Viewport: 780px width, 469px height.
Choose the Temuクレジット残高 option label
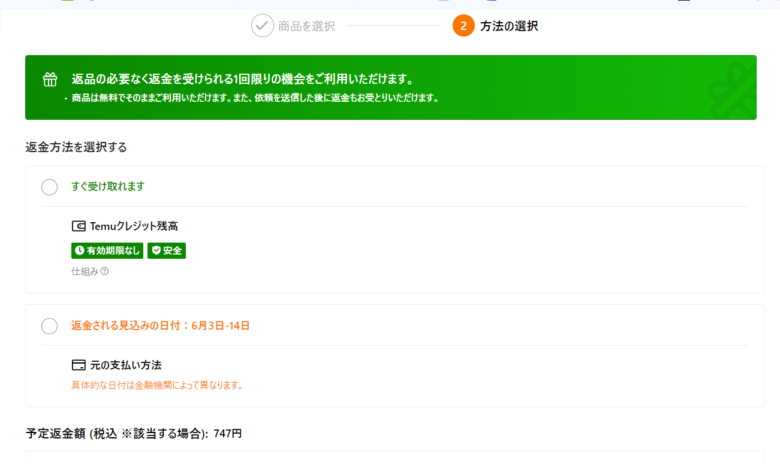134,226
